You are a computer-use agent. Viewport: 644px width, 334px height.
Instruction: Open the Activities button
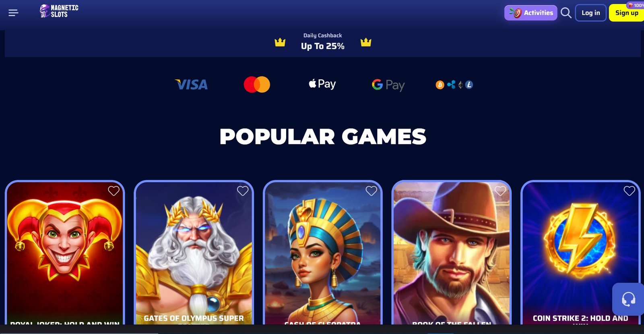531,13
